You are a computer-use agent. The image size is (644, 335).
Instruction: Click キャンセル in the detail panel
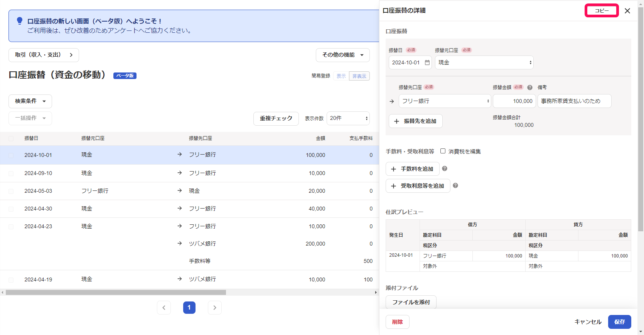point(588,322)
